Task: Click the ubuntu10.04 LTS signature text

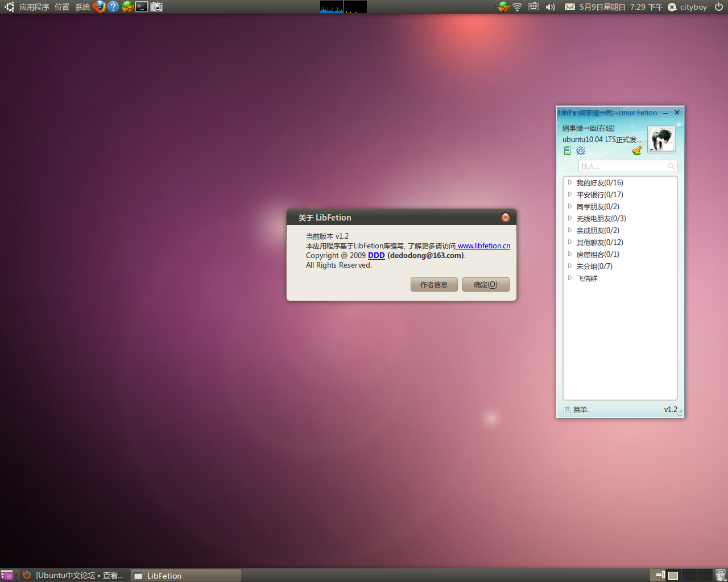Action: pyautogui.click(x=602, y=140)
